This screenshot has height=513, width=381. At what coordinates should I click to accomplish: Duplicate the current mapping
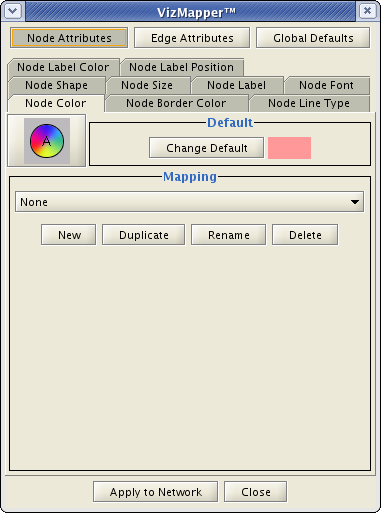click(x=144, y=235)
